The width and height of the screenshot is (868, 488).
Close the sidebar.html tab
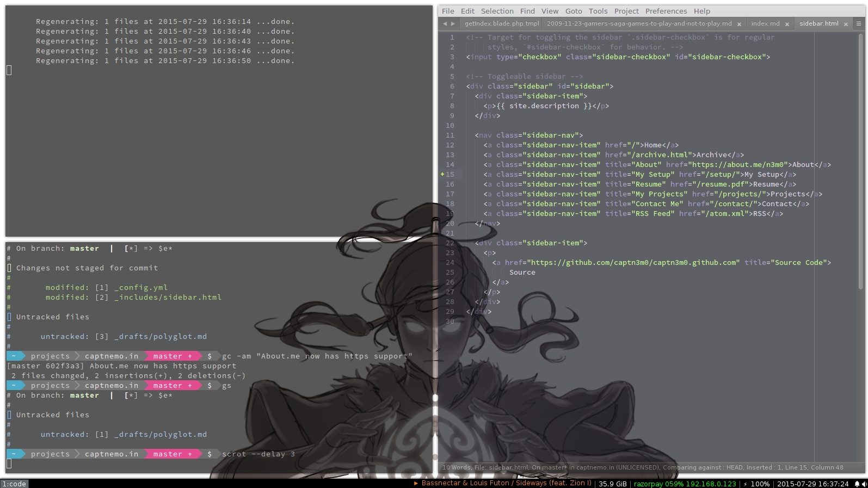(x=846, y=24)
